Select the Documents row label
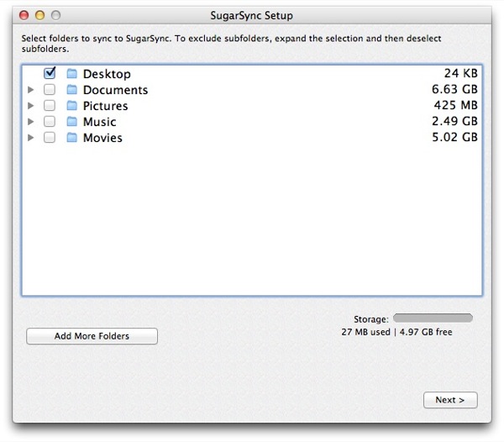Viewport: 504px width, 442px height. pyautogui.click(x=115, y=90)
